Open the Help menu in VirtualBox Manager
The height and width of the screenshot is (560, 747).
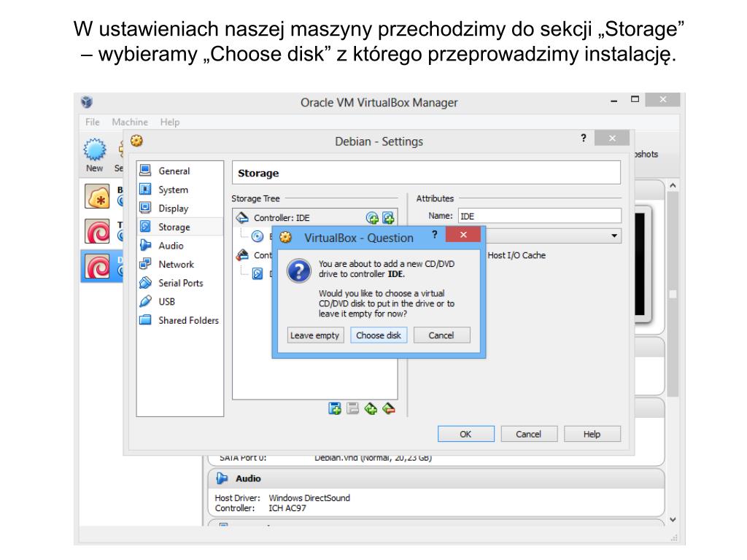[x=169, y=122]
